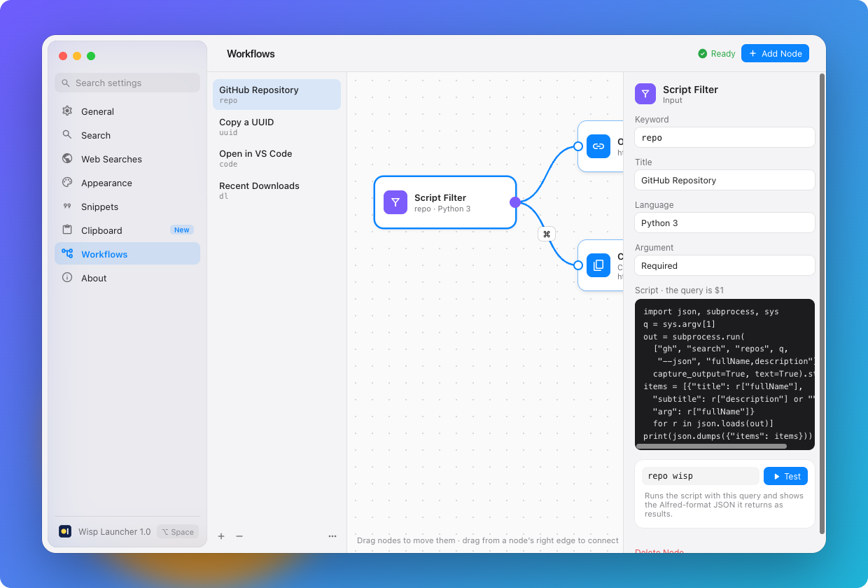Click the Script Filter icon in inspector header
Viewport: 868px width, 588px height.
(645, 94)
